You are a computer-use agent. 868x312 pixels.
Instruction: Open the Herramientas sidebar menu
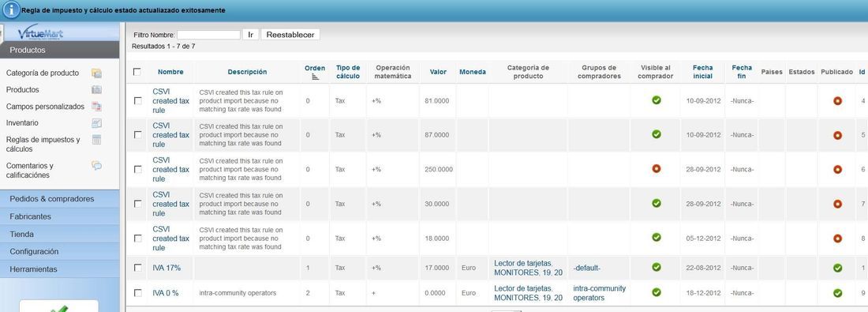pyautogui.click(x=60, y=269)
